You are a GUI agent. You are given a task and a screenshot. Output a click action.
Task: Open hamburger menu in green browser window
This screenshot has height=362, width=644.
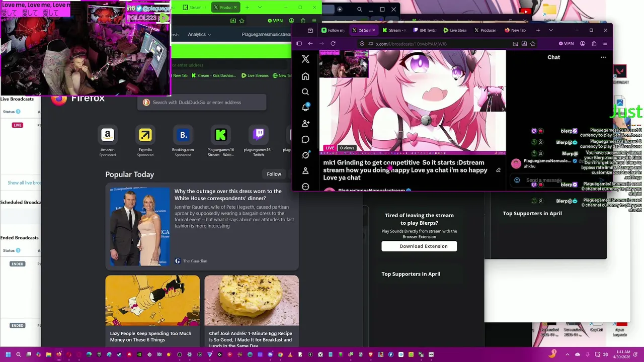click(x=314, y=21)
